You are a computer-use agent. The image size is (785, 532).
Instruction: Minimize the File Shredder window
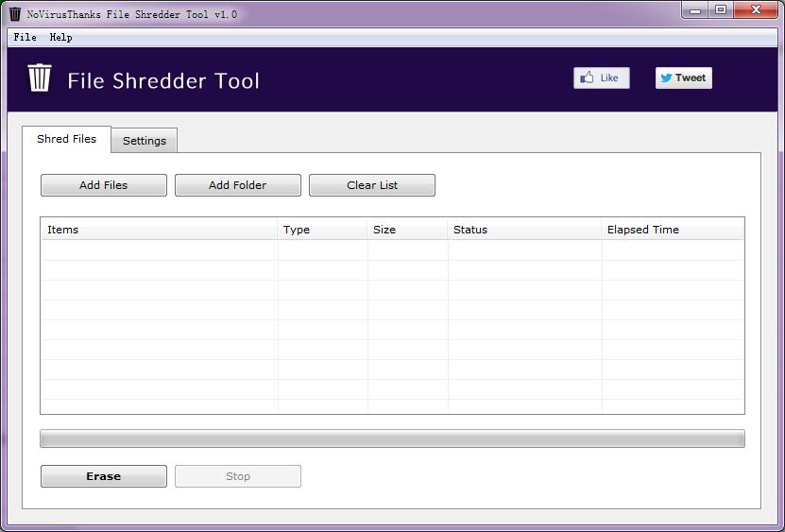(x=695, y=9)
